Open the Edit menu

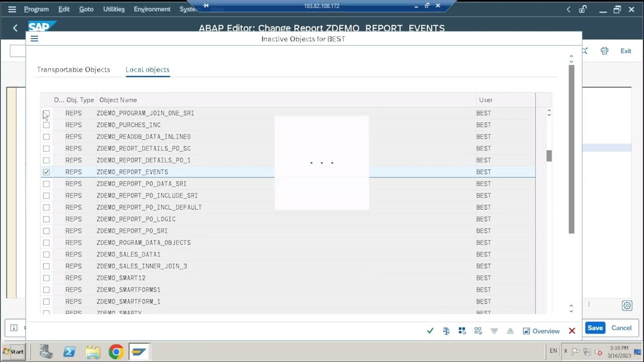[x=64, y=9]
